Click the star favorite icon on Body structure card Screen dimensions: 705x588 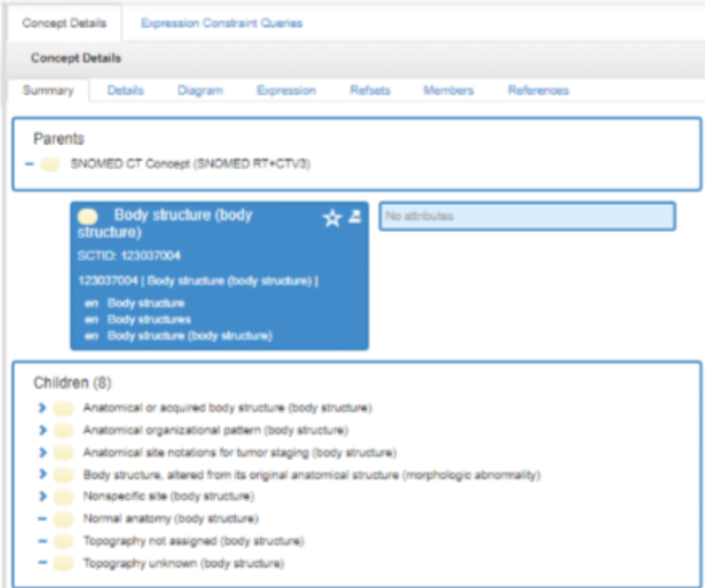[x=332, y=219]
